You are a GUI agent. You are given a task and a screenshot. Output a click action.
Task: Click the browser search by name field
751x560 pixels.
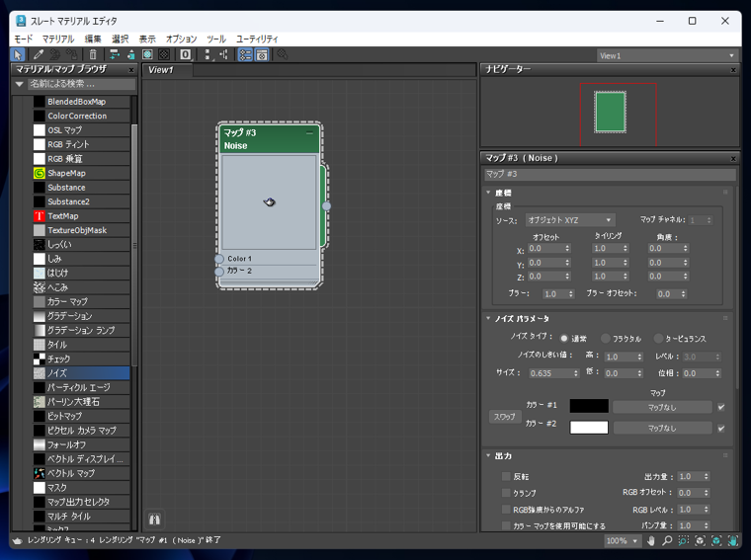(81, 84)
